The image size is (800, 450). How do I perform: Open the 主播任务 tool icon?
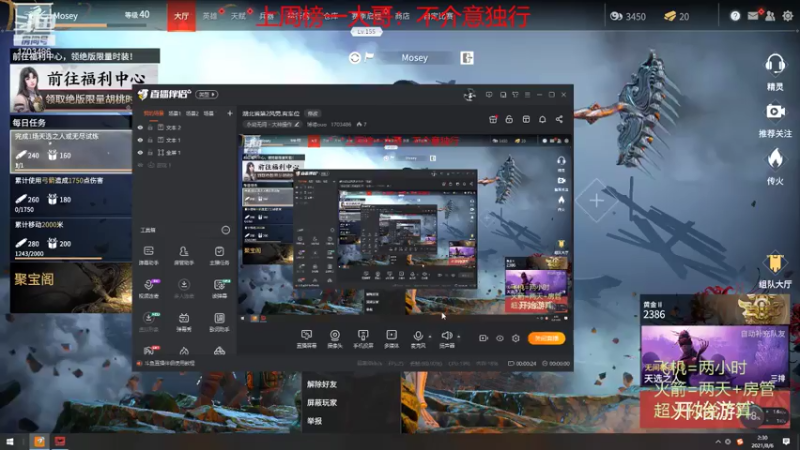219,255
